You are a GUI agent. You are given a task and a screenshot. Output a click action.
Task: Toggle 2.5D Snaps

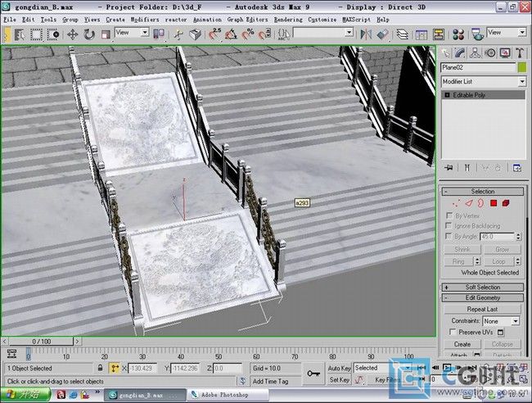pyautogui.click(x=214, y=34)
